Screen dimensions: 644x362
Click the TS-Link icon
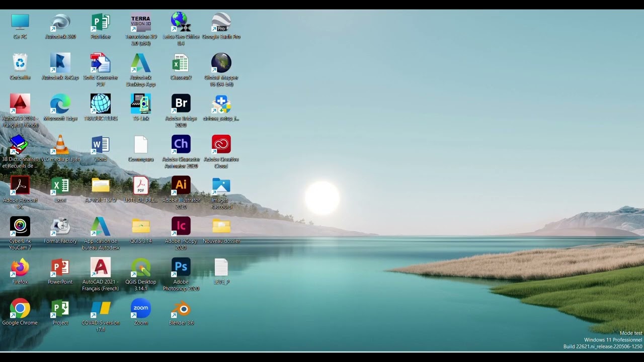point(141,104)
